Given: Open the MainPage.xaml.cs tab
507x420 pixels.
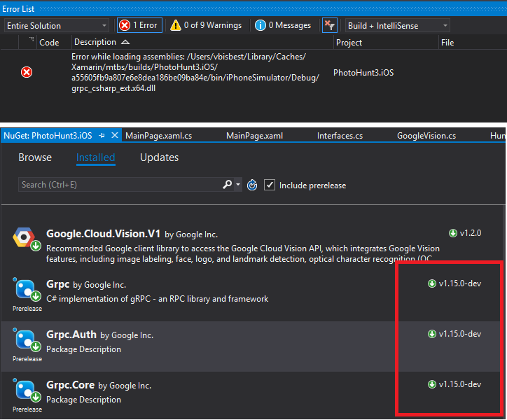Looking at the screenshot, I should pyautogui.click(x=159, y=136).
